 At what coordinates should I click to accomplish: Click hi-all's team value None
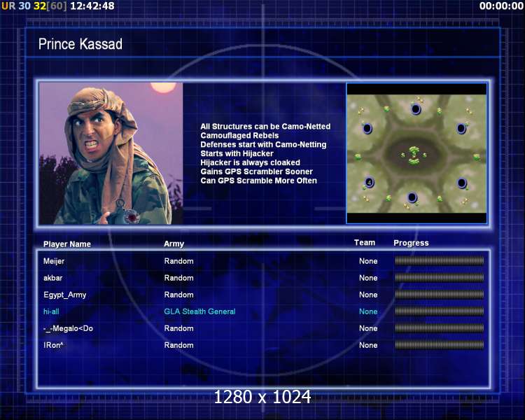coord(368,311)
